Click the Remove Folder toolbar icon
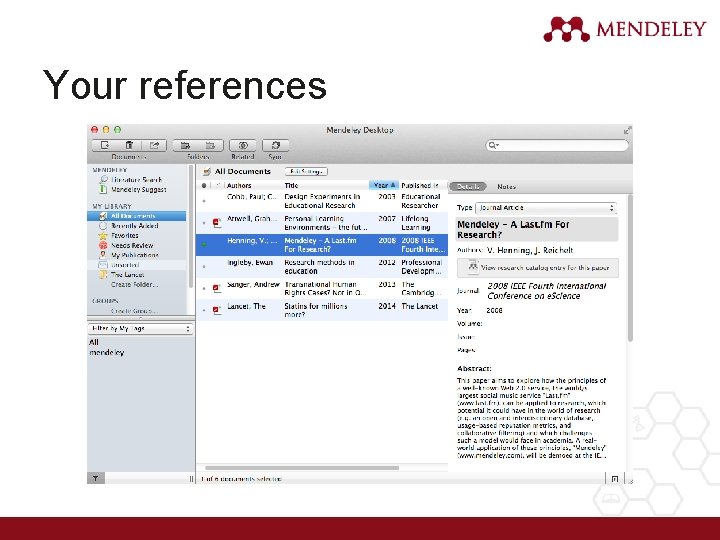Screen dimensions: 720x540 click(x=210, y=145)
